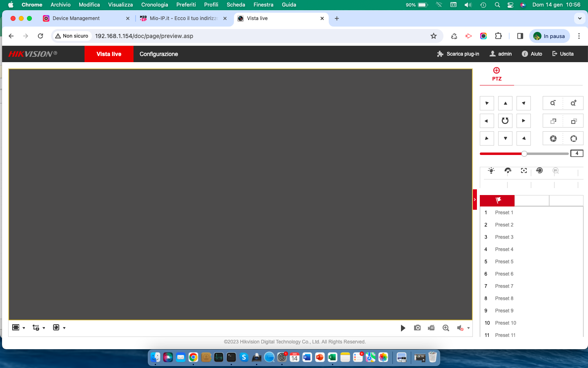
Task: Collapse the PTZ panel with red arrow
Action: (474, 200)
